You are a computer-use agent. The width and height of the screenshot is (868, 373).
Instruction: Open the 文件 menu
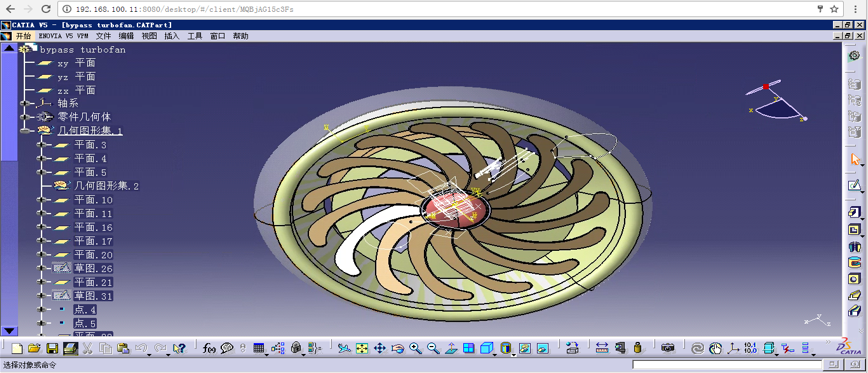point(104,36)
